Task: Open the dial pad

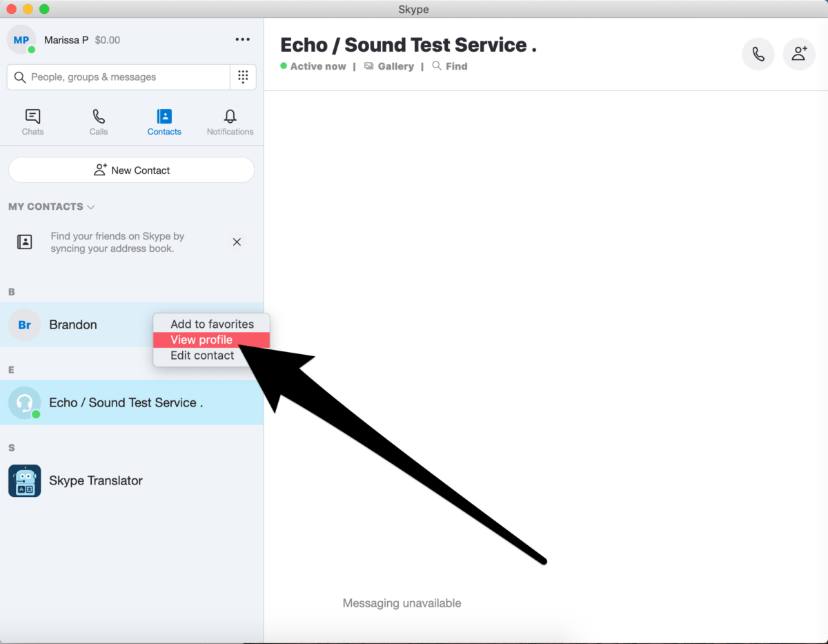Action: pyautogui.click(x=243, y=77)
